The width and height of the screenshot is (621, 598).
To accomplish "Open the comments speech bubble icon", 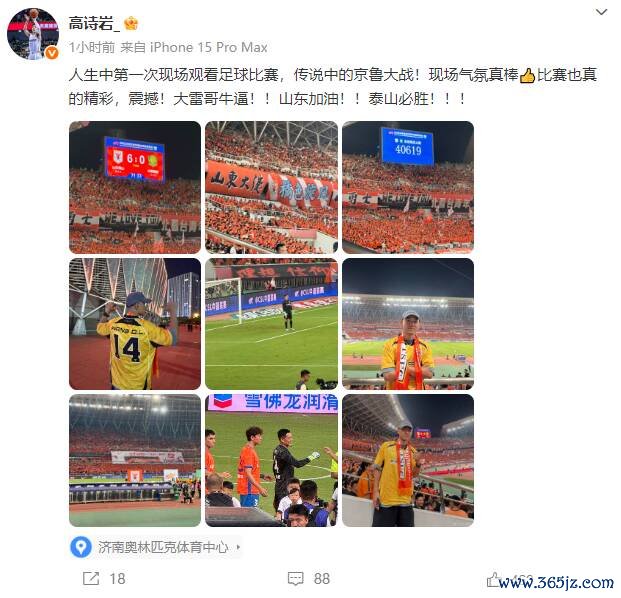I will point(295,579).
